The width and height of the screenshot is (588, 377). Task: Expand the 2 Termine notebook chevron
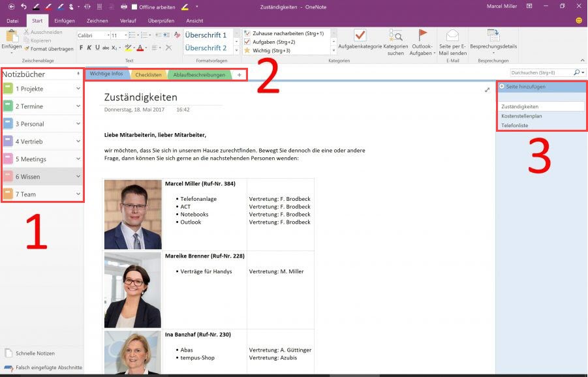tap(78, 106)
